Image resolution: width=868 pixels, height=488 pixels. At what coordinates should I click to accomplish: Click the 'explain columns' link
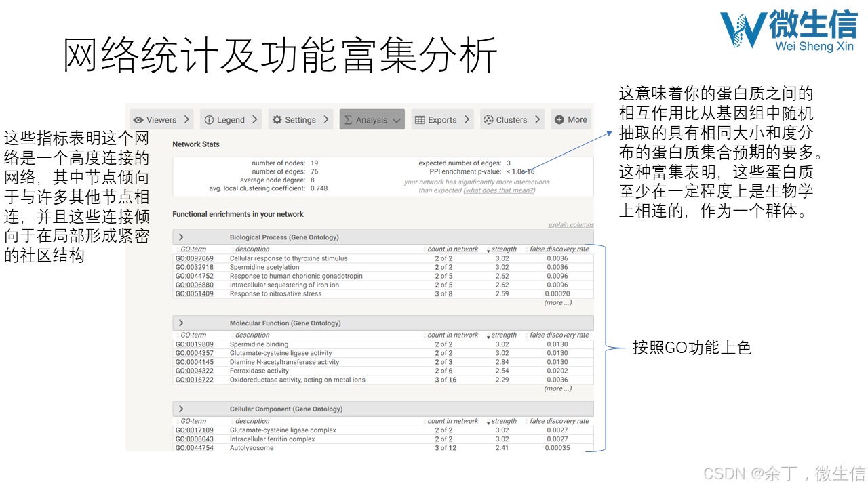click(571, 225)
